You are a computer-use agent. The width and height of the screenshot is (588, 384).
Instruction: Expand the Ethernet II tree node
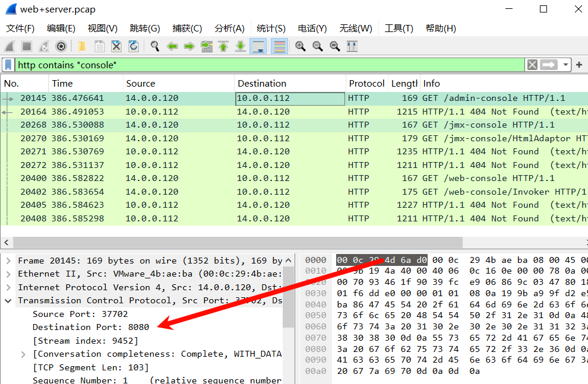pyautogui.click(x=8, y=274)
